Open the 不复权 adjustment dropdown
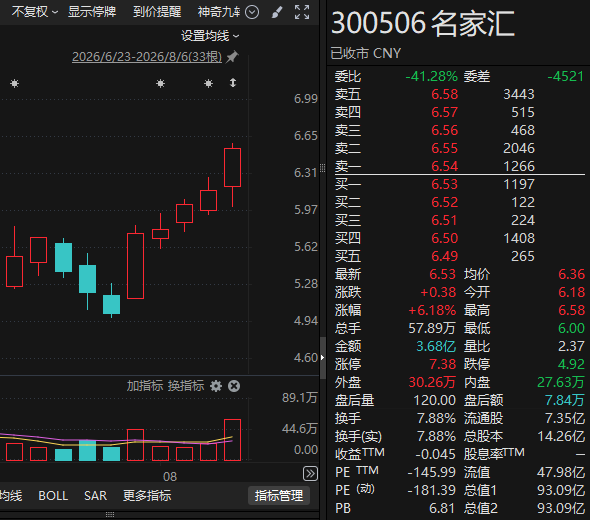This screenshot has width=590, height=520. tap(34, 12)
